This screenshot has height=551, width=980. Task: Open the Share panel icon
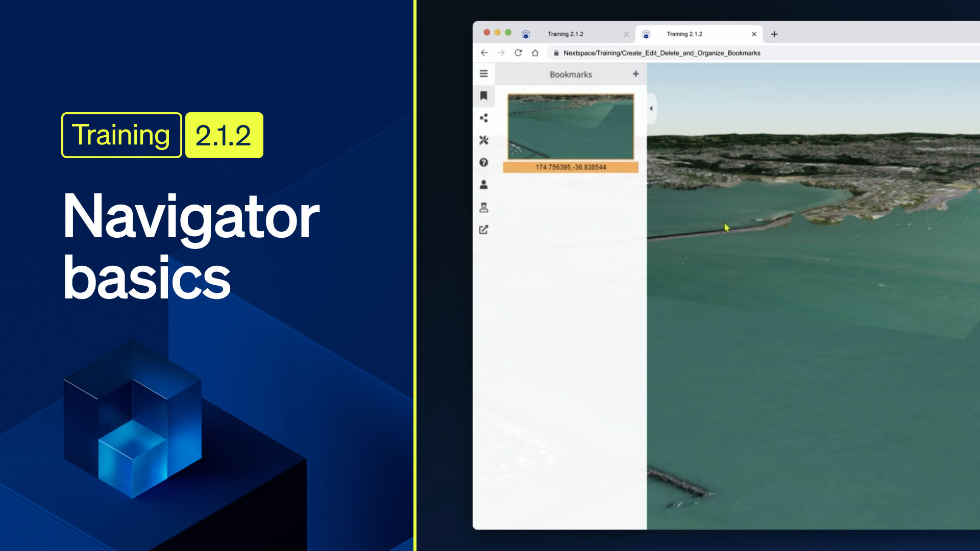[483, 118]
